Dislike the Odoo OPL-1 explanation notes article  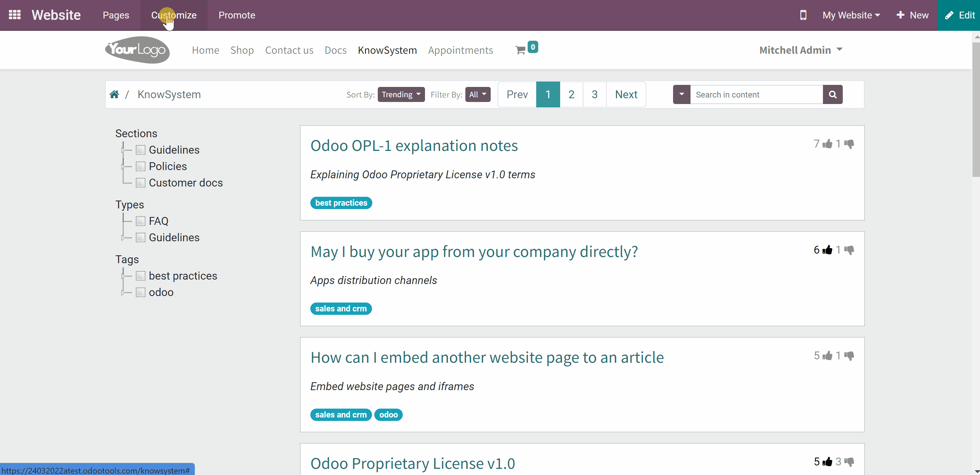pos(849,144)
